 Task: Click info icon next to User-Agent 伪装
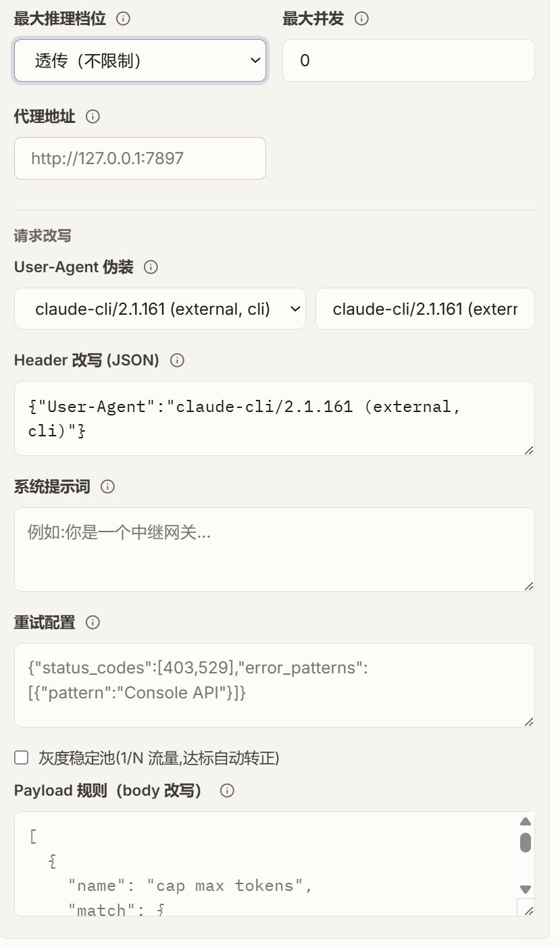coord(151,267)
